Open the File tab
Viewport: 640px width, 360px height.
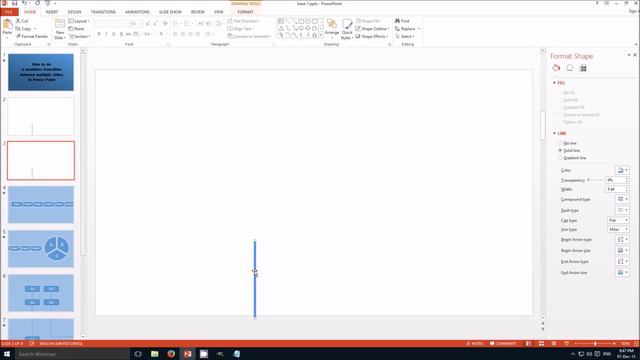pos(9,12)
